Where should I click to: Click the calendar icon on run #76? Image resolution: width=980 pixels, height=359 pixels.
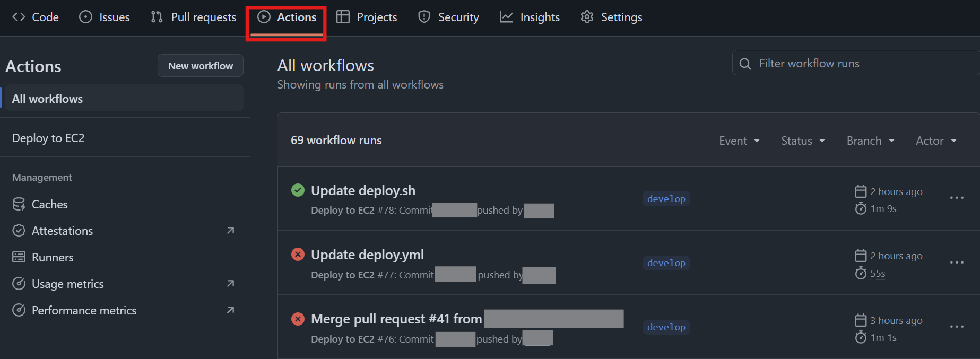pyautogui.click(x=861, y=320)
